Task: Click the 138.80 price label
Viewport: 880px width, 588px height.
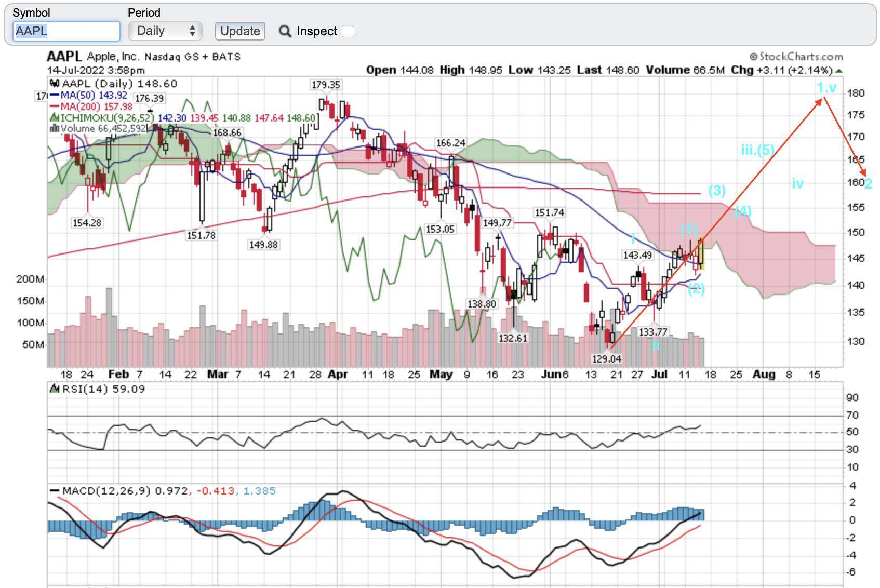Action: [482, 304]
